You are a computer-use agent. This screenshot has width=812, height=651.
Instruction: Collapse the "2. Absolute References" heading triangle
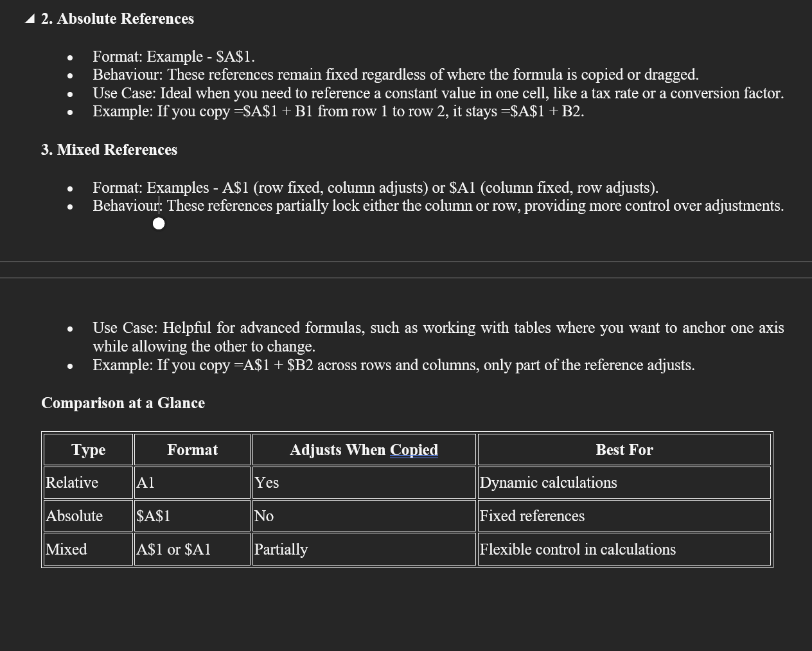[x=30, y=19]
